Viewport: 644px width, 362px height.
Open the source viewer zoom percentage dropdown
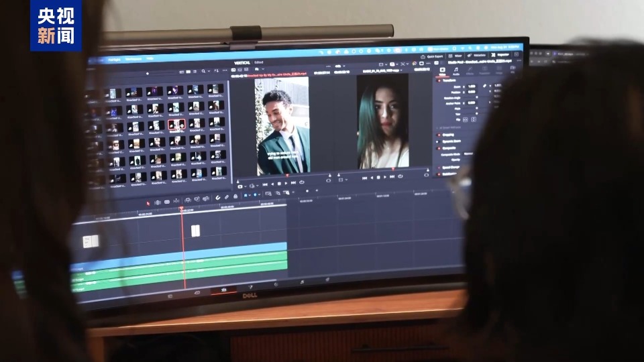339,66
